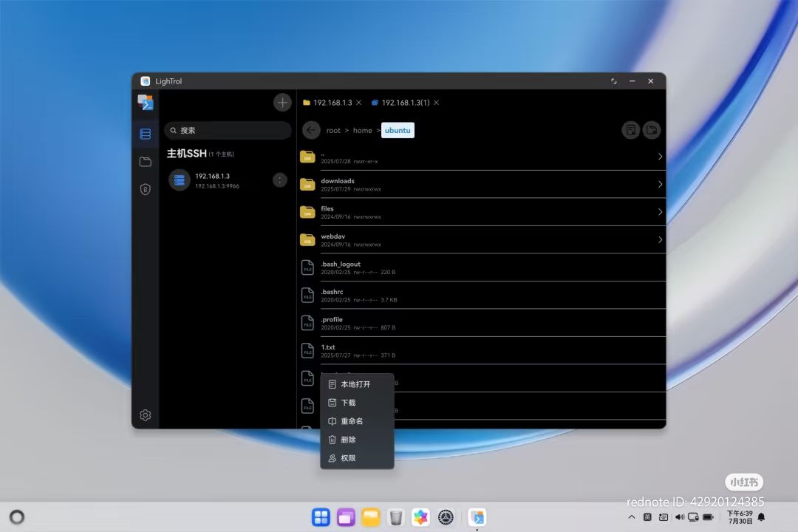Choose 下载 from context menu
The image size is (798, 532).
pyautogui.click(x=357, y=403)
